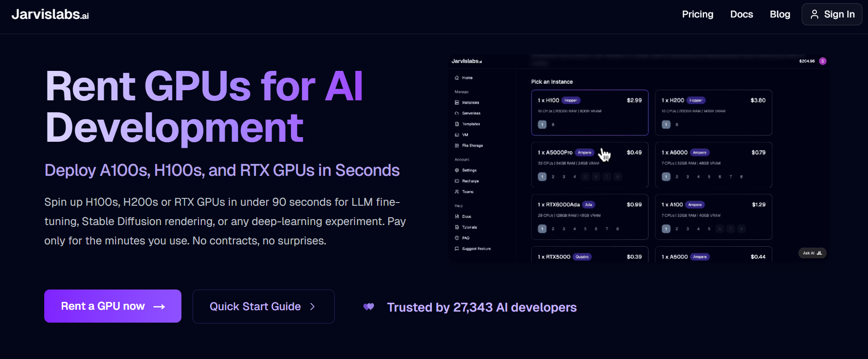Click the Suggest Feature icon in sidebar

[457, 249]
